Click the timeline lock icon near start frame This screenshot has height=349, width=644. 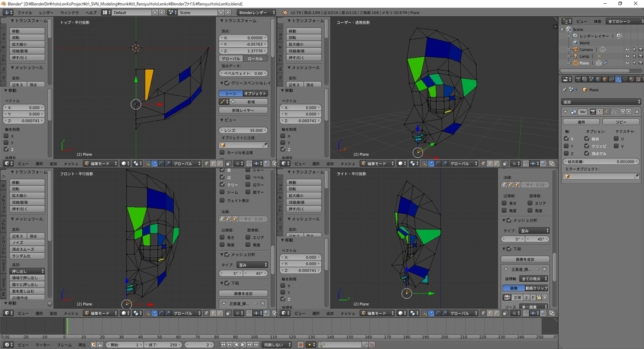(x=100, y=345)
